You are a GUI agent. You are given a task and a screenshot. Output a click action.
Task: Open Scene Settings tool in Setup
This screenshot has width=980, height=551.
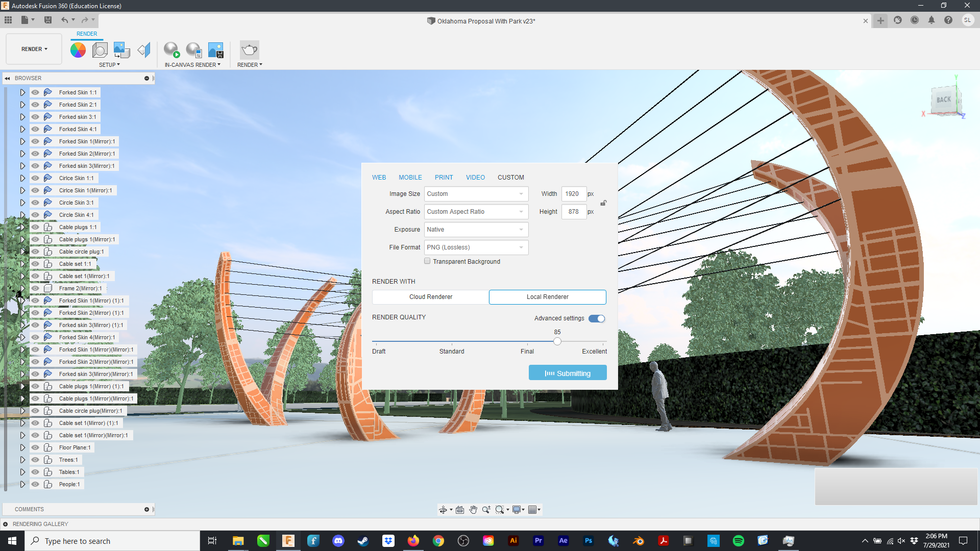pos(100,50)
